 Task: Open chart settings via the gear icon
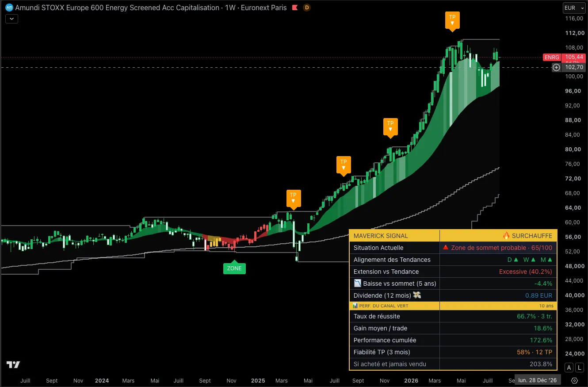coord(574,380)
